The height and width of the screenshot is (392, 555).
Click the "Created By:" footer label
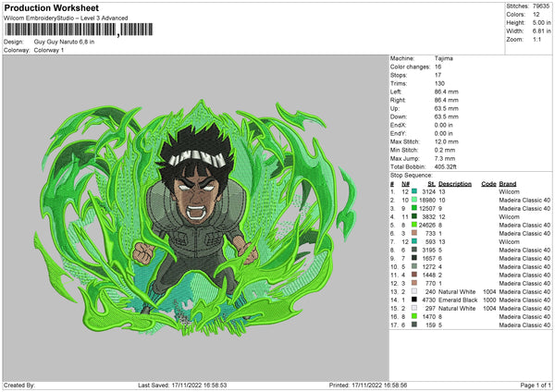pos(19,386)
